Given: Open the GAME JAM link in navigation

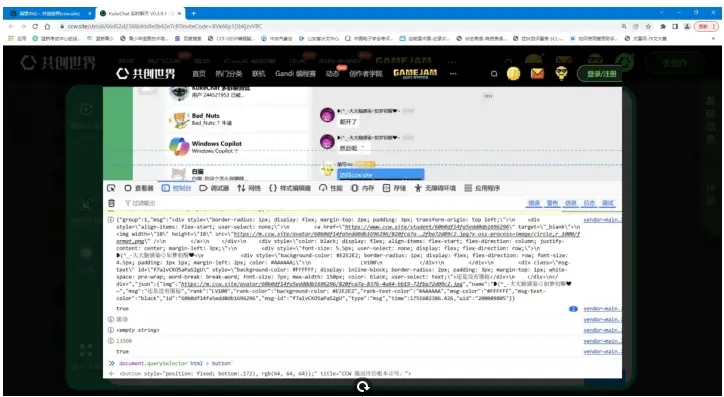Looking at the screenshot, I should click(x=415, y=73).
